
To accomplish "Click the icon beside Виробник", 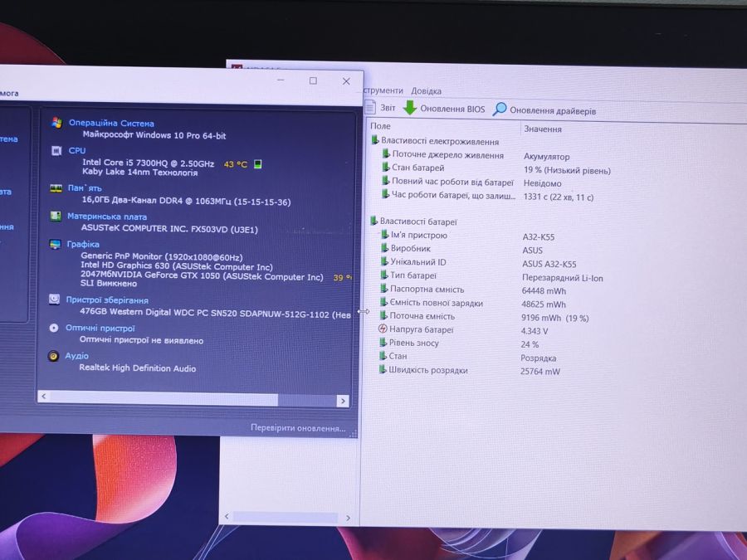I will [384, 247].
